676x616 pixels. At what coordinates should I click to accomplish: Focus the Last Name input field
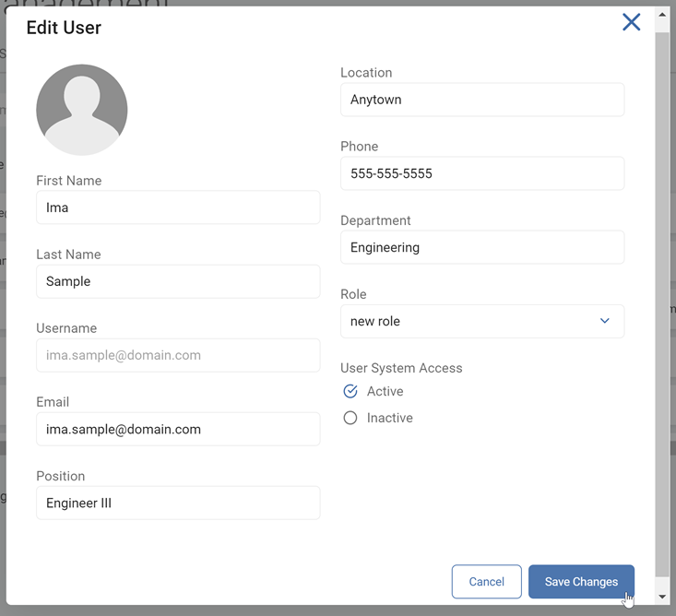(x=178, y=281)
